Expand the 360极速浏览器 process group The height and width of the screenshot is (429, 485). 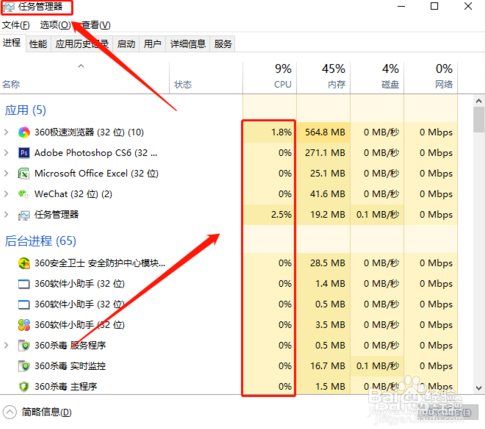tap(6, 132)
